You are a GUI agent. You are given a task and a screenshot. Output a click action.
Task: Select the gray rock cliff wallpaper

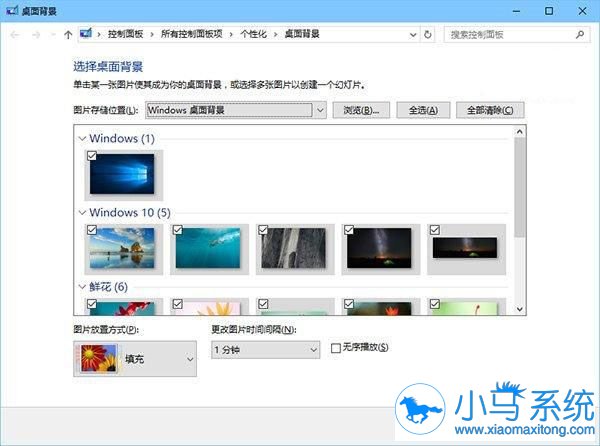pyautogui.click(x=293, y=248)
